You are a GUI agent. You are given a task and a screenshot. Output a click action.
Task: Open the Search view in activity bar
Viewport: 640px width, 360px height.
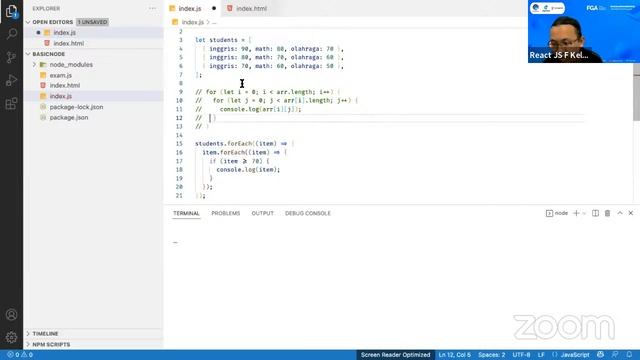(x=11, y=34)
